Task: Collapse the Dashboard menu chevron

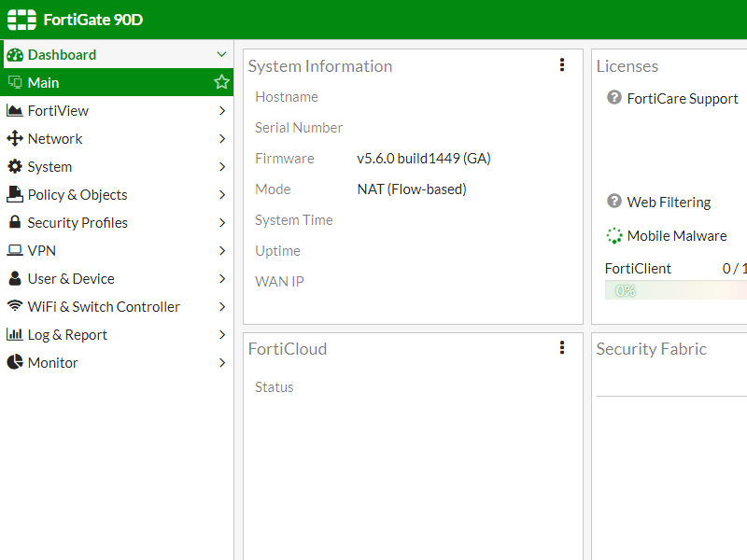Action: tap(221, 54)
